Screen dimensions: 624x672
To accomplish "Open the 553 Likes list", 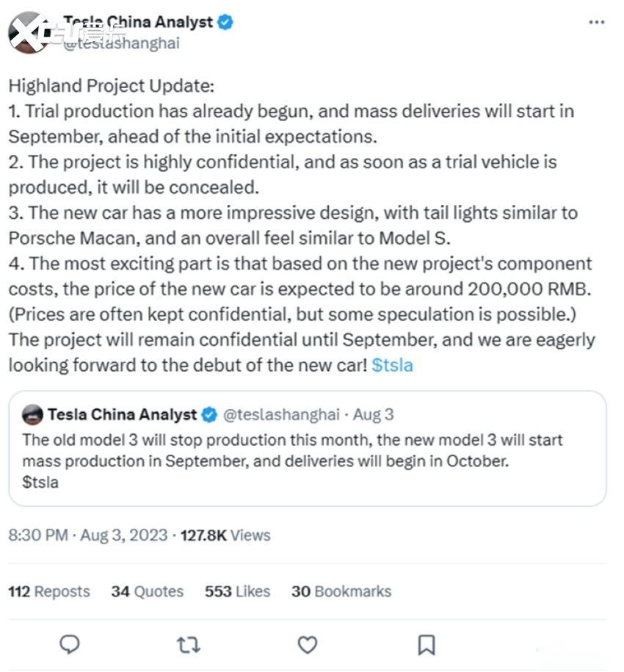I will [237, 591].
